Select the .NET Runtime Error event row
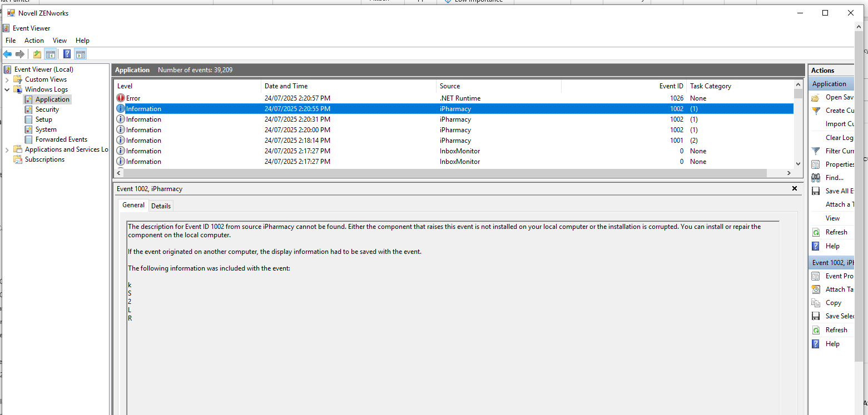 334,98
